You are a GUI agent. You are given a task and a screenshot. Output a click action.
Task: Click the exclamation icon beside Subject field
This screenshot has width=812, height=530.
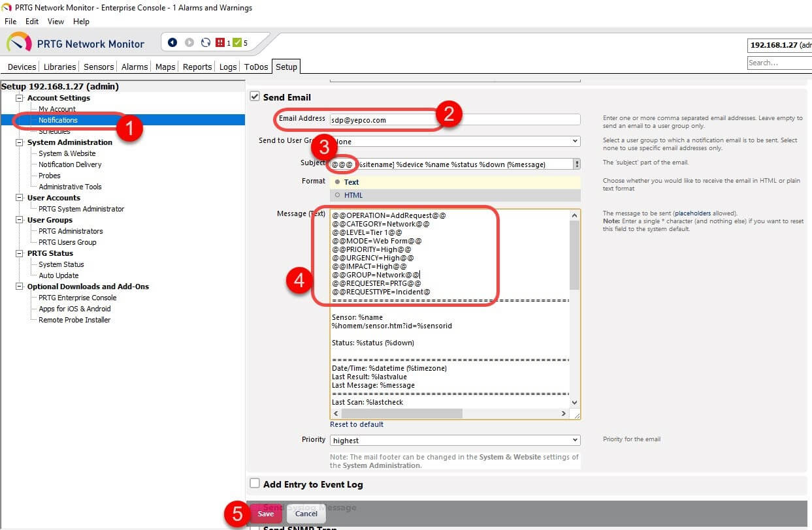577,164
